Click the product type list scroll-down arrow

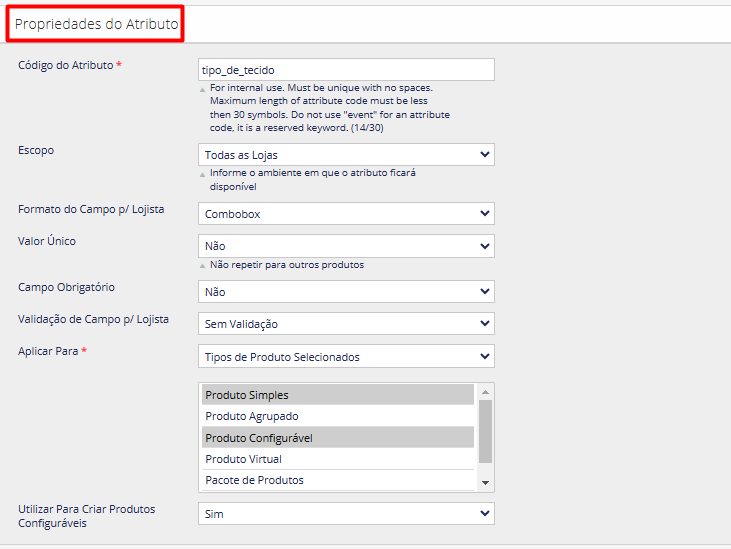(x=485, y=483)
